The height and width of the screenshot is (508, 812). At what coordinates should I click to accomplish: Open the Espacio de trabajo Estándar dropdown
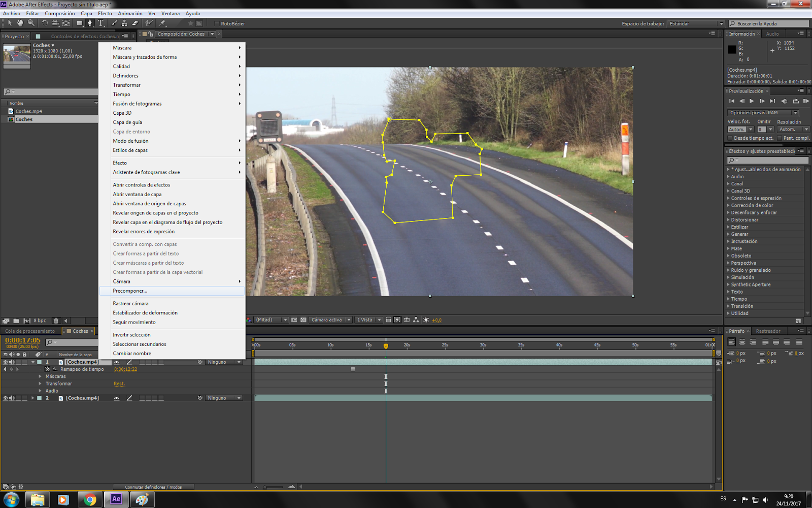click(x=696, y=24)
